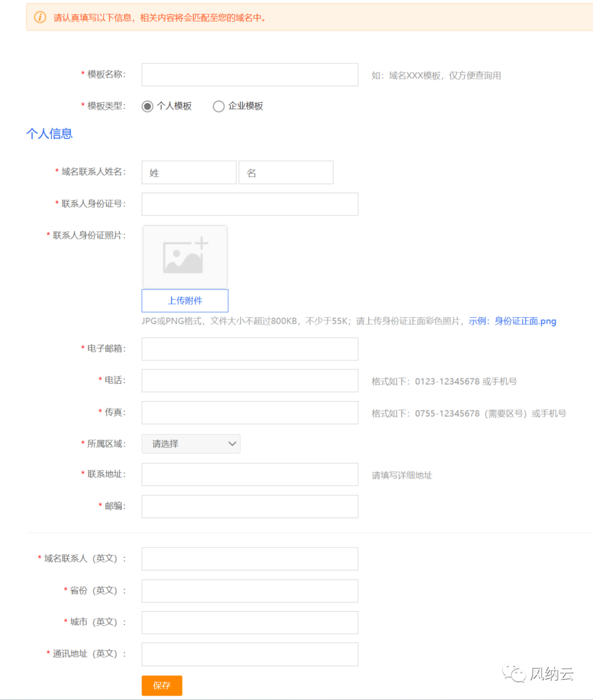Click the 省份（英文） input field
The width and height of the screenshot is (593, 700).
(250, 591)
